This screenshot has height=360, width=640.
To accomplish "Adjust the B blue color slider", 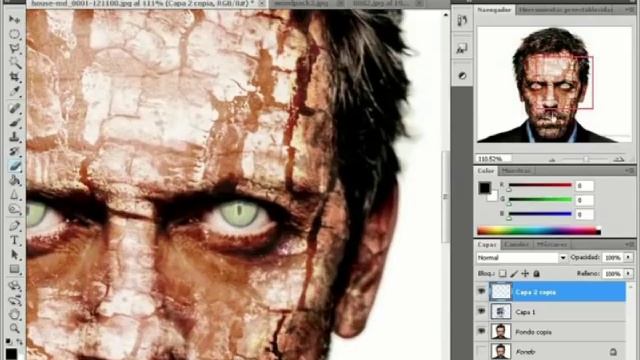I will click(x=540, y=214).
